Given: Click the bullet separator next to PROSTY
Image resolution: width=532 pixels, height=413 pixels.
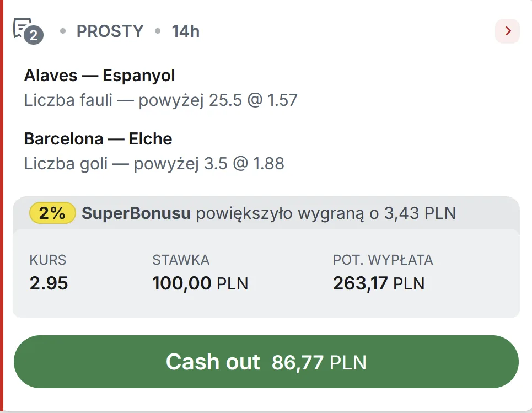Looking at the screenshot, I should pyautogui.click(x=62, y=31).
